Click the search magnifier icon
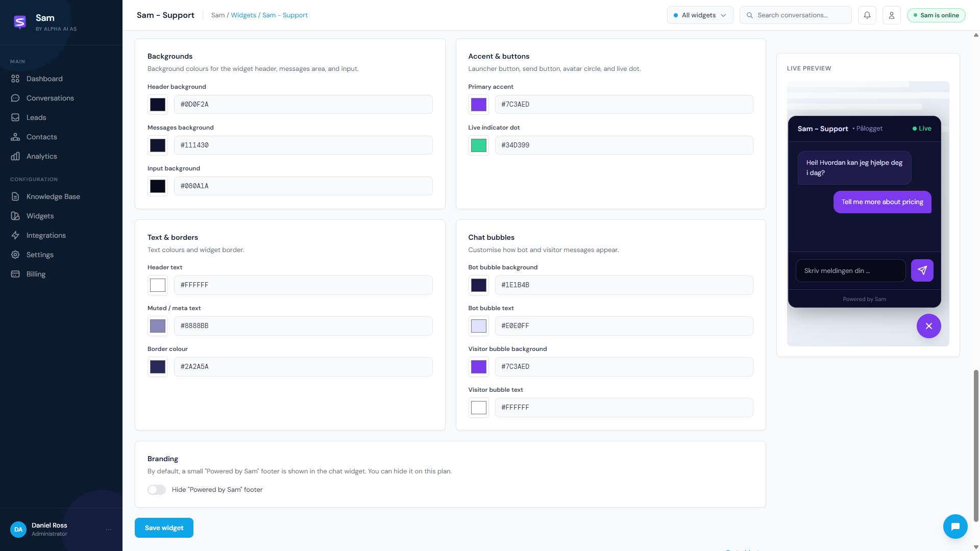The image size is (980, 551). [x=750, y=15]
